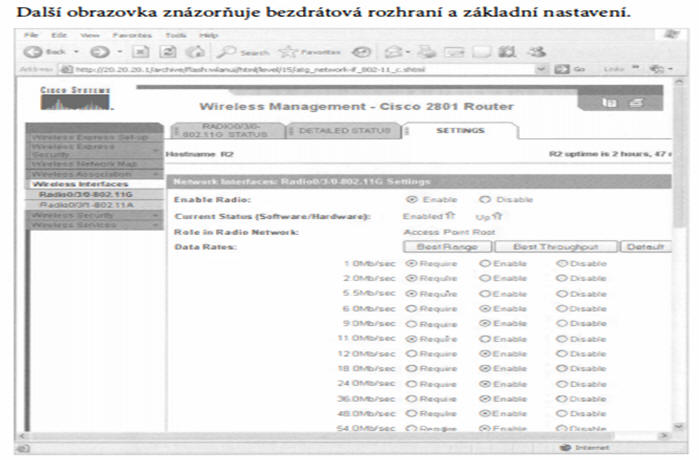Open the Mail toolbar icon

(394, 53)
